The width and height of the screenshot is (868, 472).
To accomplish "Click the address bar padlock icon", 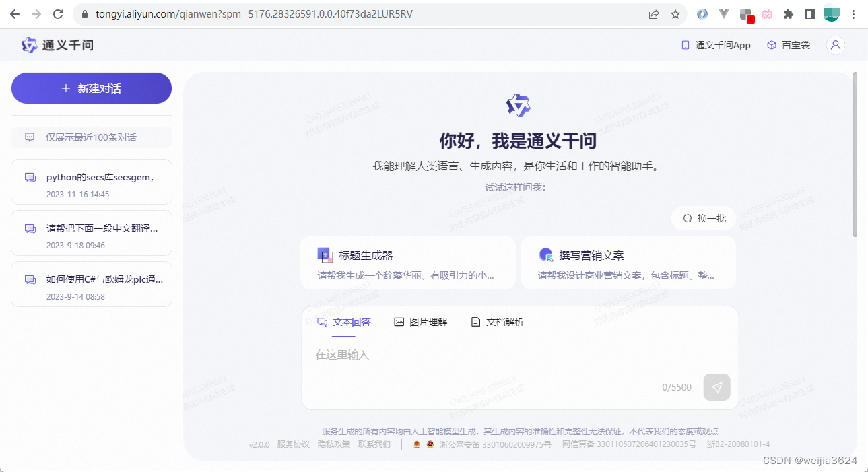I will pyautogui.click(x=84, y=14).
